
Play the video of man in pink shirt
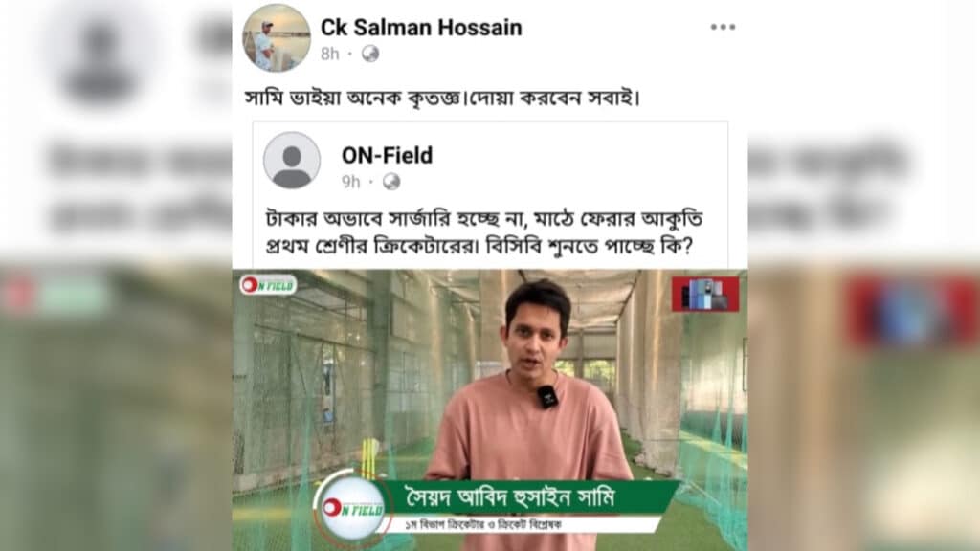point(490,409)
